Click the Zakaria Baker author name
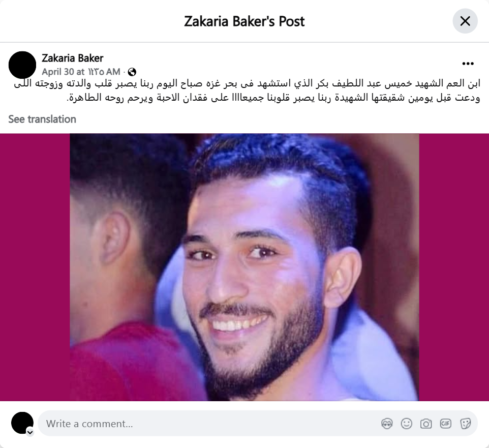Screen dimensions: 489x448 click(x=72, y=58)
